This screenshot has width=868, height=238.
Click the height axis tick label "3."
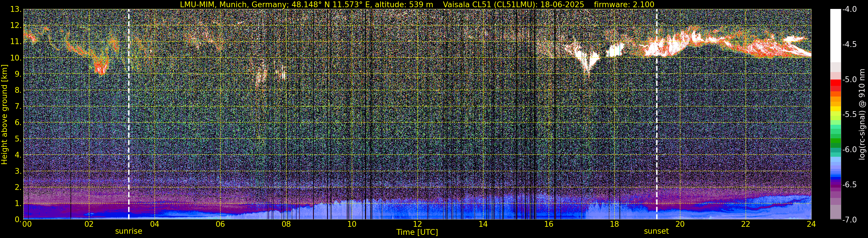[x=18, y=171]
